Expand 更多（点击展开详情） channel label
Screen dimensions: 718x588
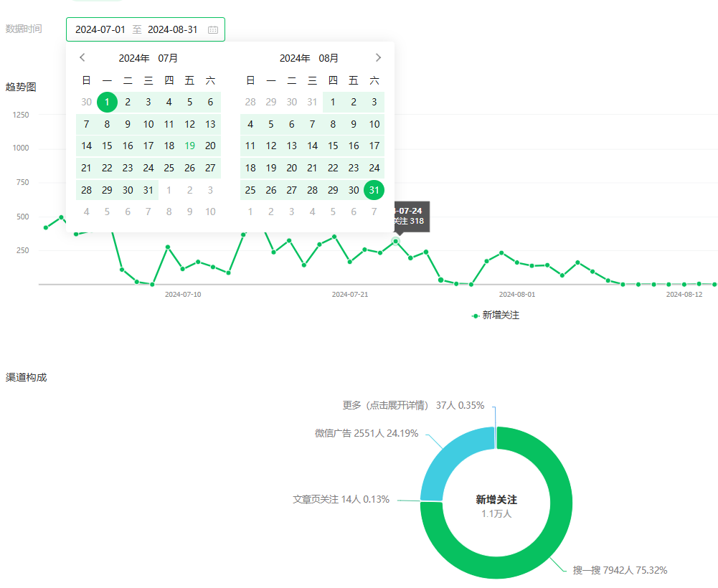point(413,406)
